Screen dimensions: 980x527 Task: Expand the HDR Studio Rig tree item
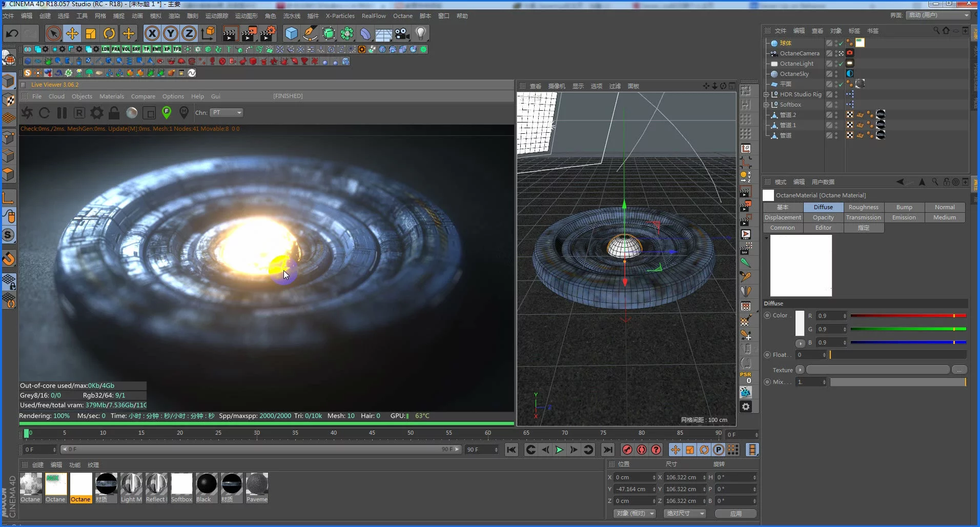pyautogui.click(x=766, y=94)
